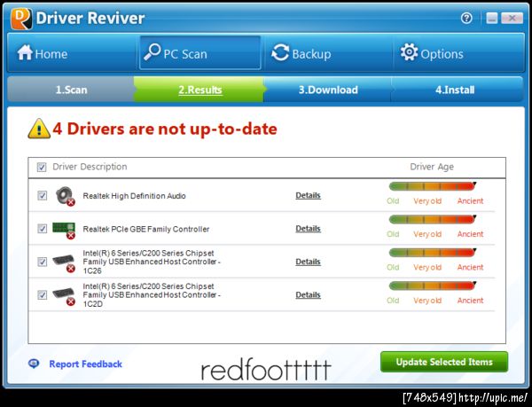532x407 pixels.
Task: Click the '4 Drivers are not up-to-date' heading
Action: (x=165, y=129)
